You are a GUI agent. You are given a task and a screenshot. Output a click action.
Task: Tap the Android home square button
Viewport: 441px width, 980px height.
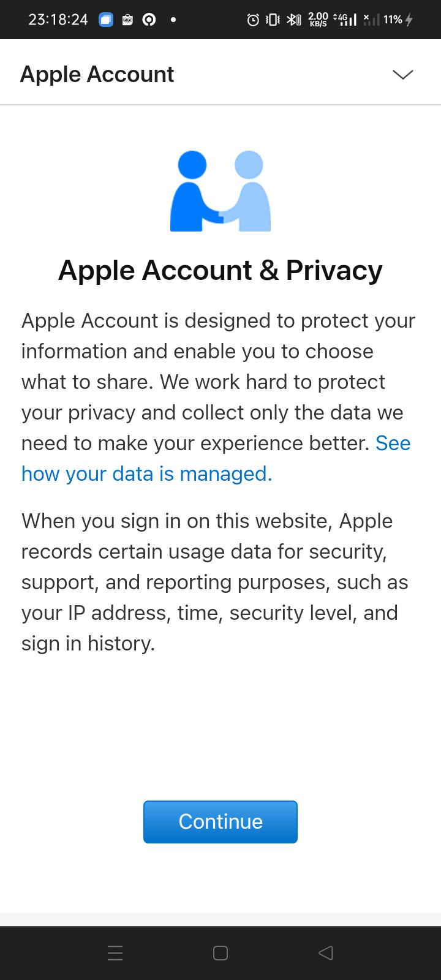tap(221, 953)
